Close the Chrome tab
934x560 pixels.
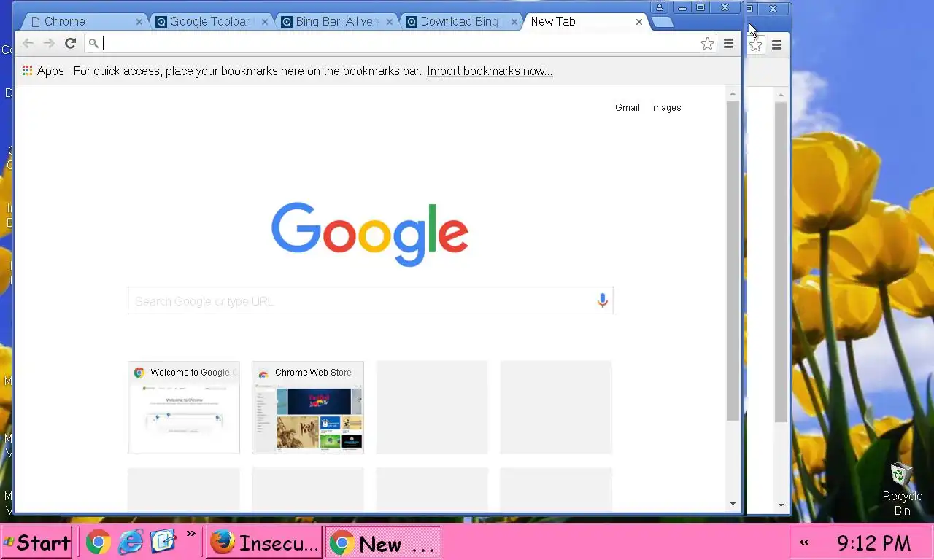pyautogui.click(x=139, y=22)
